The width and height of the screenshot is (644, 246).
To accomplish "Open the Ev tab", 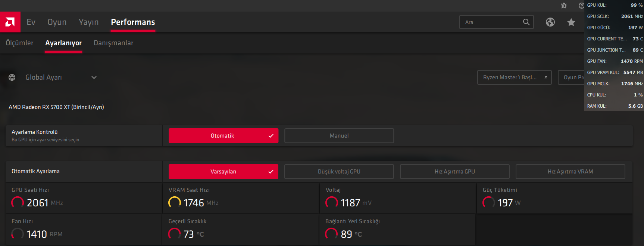I will pyautogui.click(x=31, y=22).
